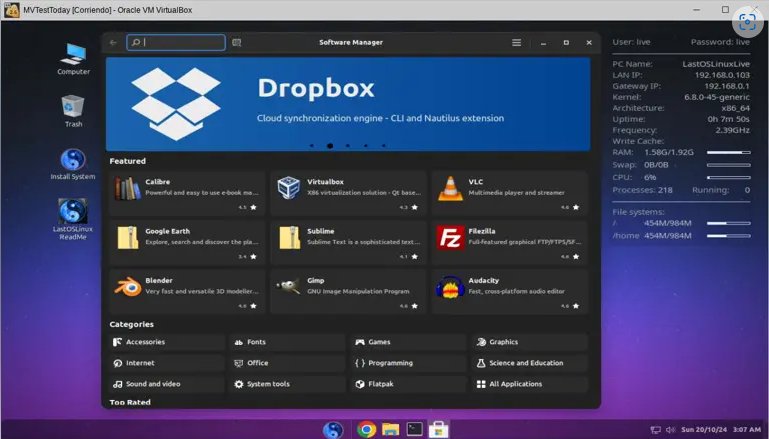Browse the Office category
The image size is (769, 439).
[287, 363]
